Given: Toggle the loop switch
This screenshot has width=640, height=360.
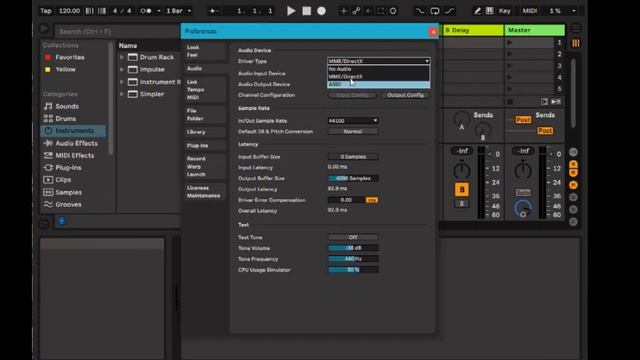Looking at the screenshot, I should (x=435, y=11).
